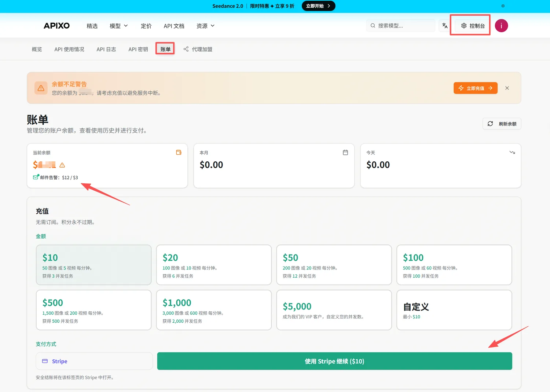Click the warning icon beside current balance

pos(62,165)
